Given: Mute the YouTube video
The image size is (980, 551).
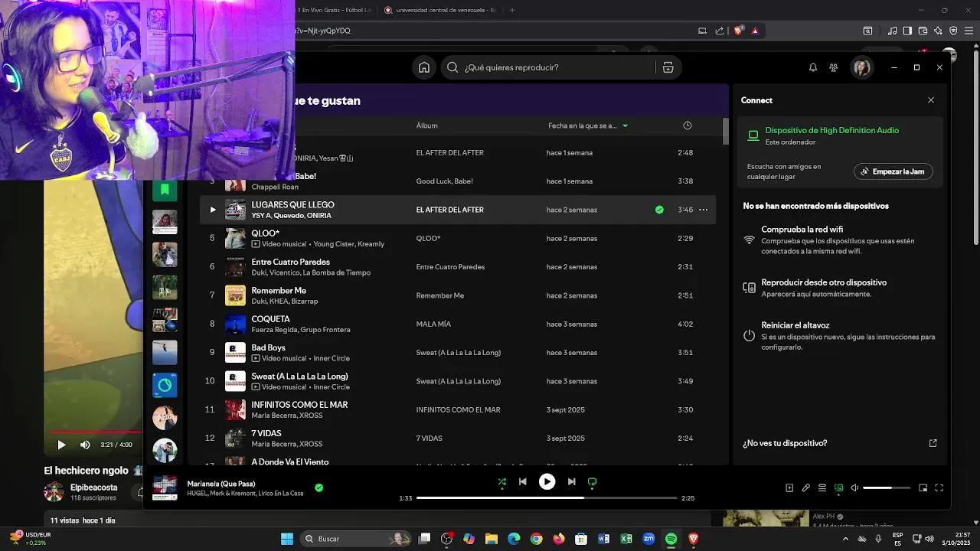Looking at the screenshot, I should 85,445.
